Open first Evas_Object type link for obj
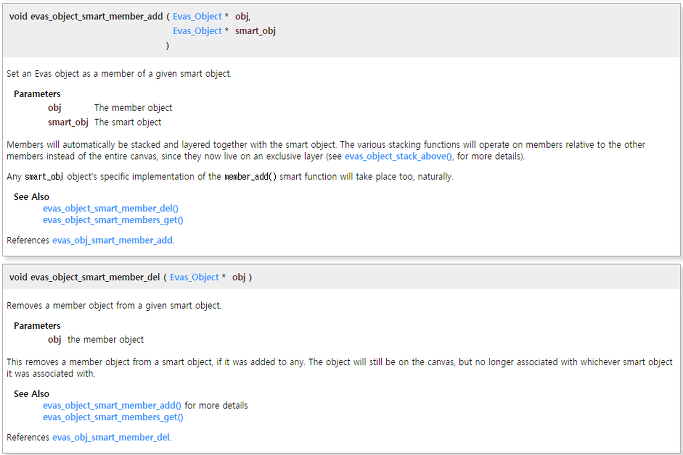Screen dimensions: 683x455 coord(197,17)
